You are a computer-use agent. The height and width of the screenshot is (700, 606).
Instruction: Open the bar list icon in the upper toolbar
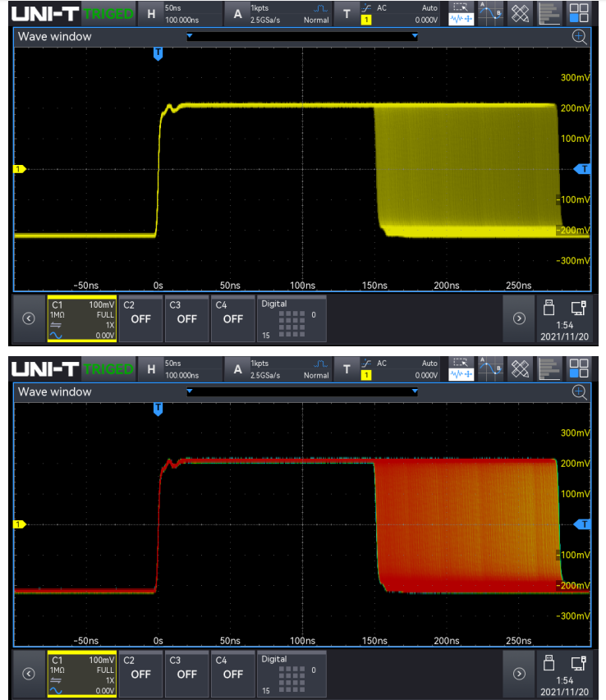(549, 13)
